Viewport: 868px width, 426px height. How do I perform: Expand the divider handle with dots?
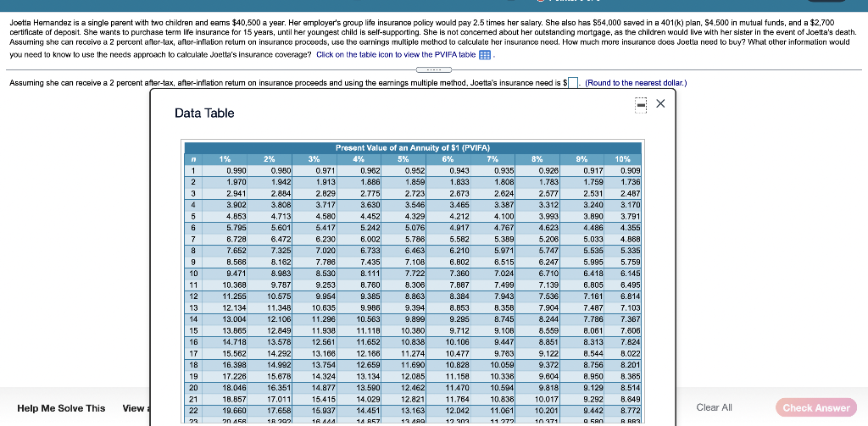coord(433,69)
